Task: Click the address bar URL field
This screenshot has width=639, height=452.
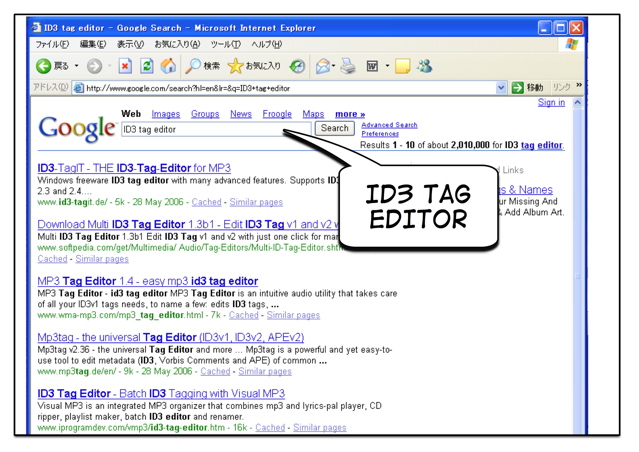Action: pos(290,88)
